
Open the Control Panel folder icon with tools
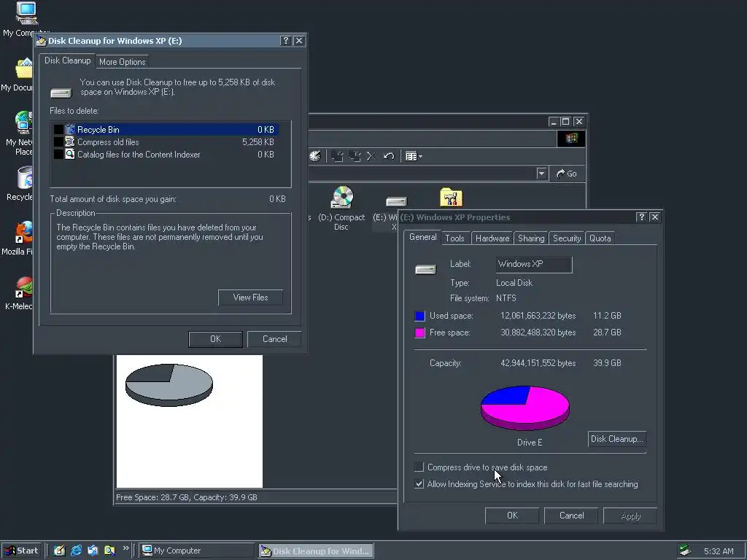(451, 197)
